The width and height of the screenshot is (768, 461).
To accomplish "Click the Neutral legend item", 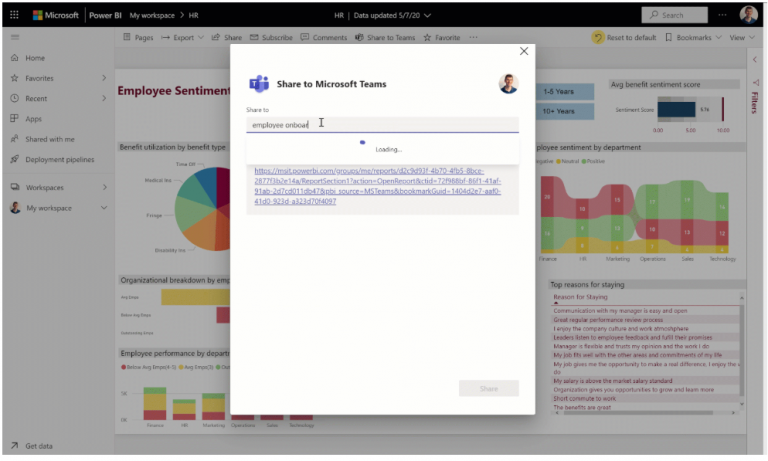I will 568,161.
